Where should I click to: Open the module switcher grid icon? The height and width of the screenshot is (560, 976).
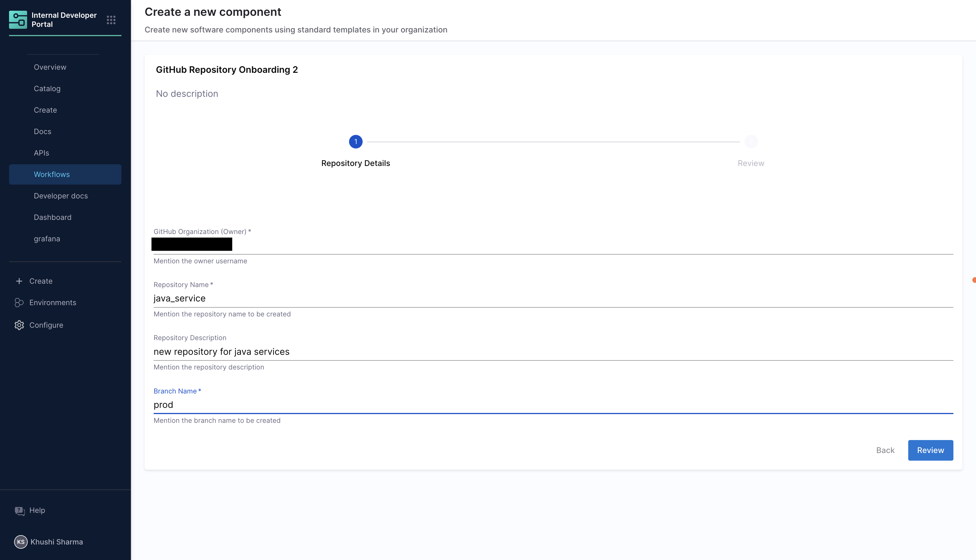click(x=111, y=20)
